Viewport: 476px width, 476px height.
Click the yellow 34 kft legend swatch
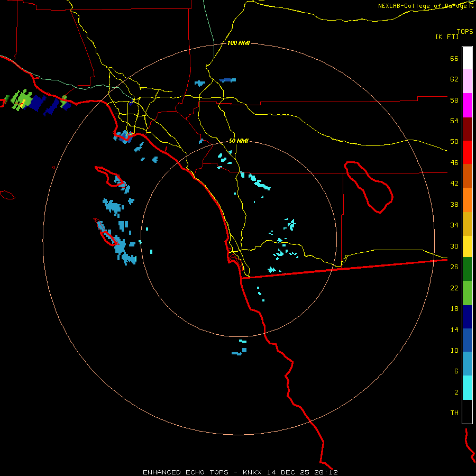tap(467, 246)
